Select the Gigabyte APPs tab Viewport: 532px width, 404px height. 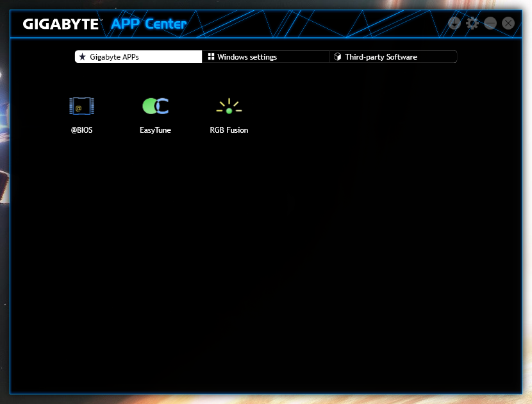[138, 57]
